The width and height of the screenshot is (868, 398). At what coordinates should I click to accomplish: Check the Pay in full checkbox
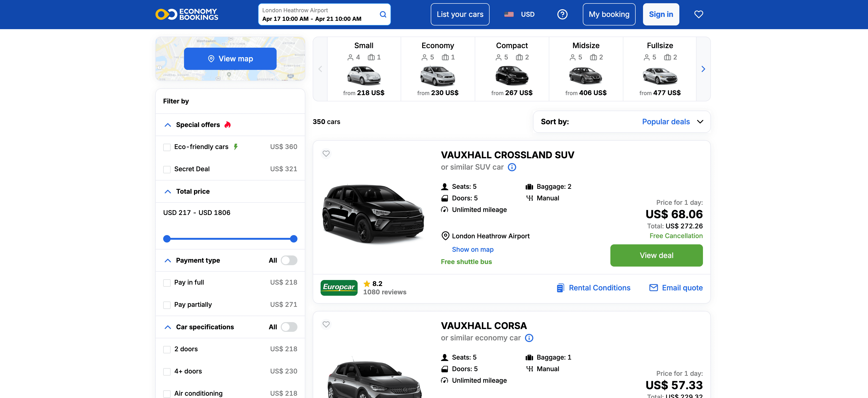(x=167, y=283)
